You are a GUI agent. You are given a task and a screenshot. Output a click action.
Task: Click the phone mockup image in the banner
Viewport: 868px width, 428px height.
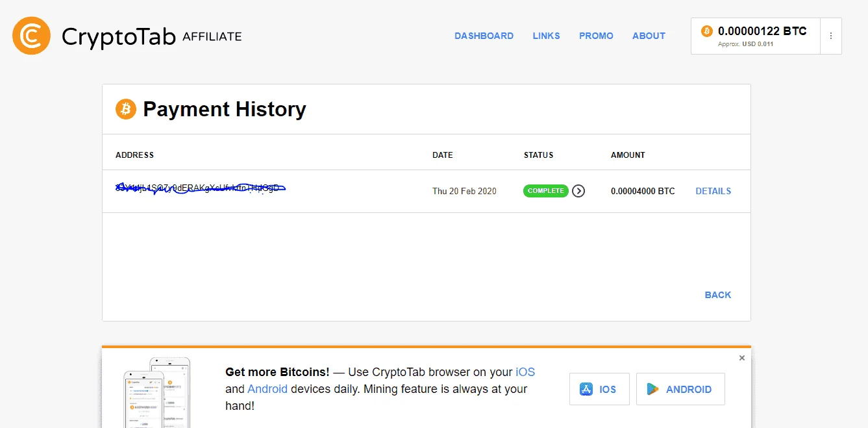click(x=158, y=392)
